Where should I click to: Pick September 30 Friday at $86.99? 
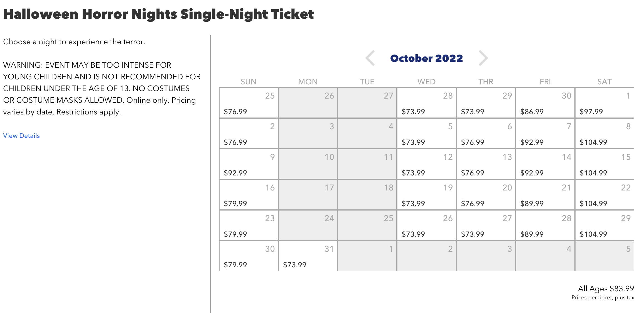pos(545,103)
